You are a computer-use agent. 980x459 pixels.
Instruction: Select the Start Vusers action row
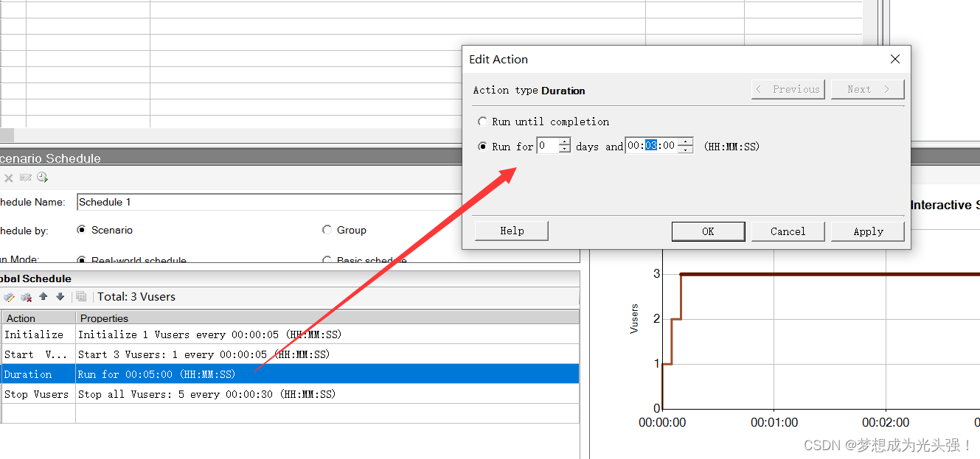tap(290, 354)
